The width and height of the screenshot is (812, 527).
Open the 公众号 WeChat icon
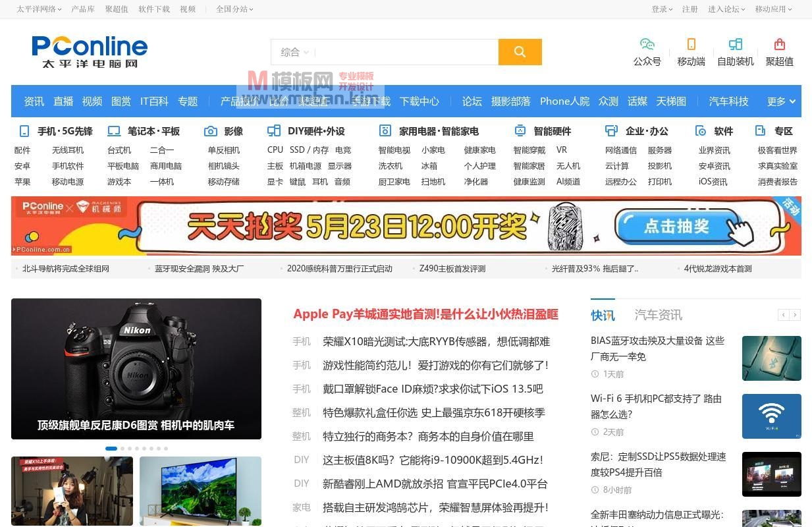point(647,44)
